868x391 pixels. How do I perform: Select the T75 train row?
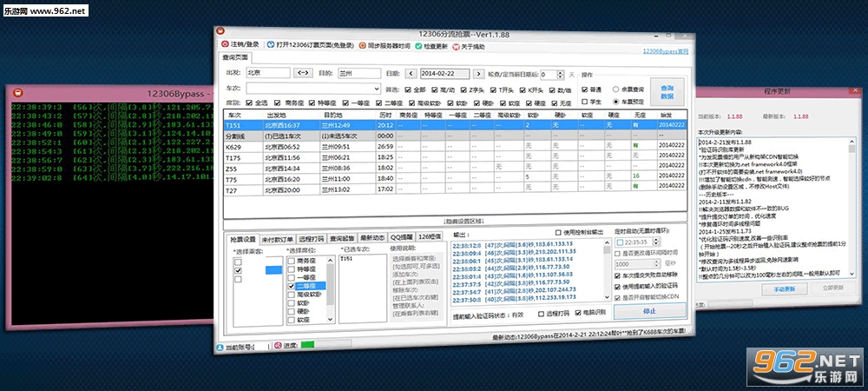coord(455,178)
